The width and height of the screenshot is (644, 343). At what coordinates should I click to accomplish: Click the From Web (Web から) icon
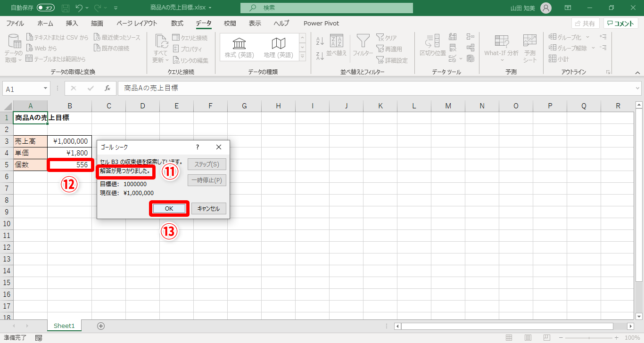coord(30,48)
